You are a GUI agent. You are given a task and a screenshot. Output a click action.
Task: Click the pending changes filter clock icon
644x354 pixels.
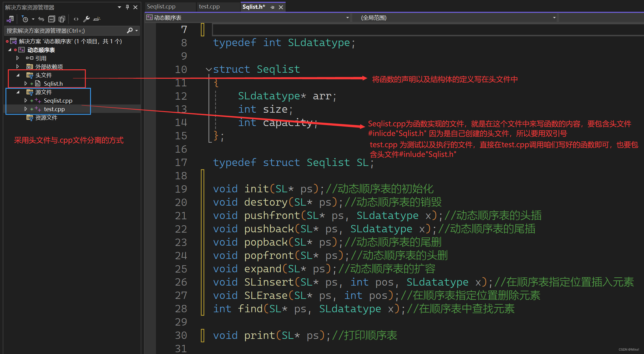pos(25,19)
